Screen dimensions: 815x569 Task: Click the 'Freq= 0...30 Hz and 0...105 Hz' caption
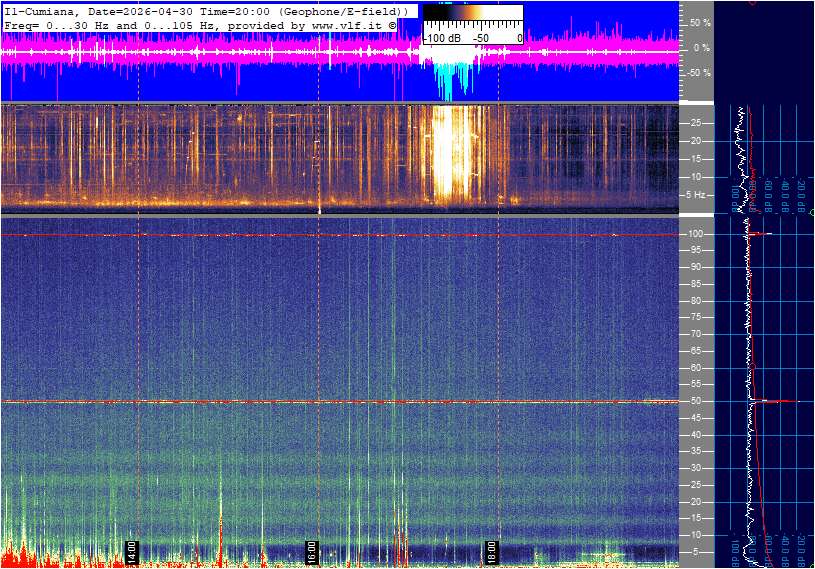[x=200, y=25]
